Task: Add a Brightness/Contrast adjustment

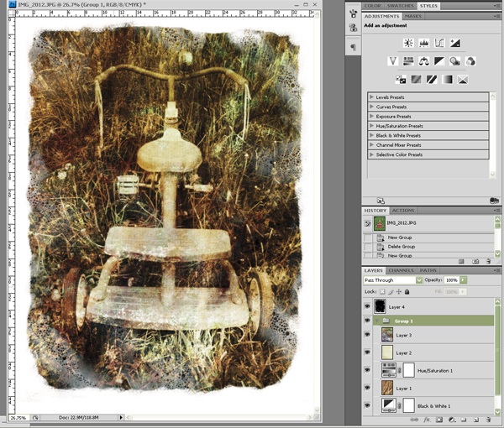Action: (x=408, y=43)
